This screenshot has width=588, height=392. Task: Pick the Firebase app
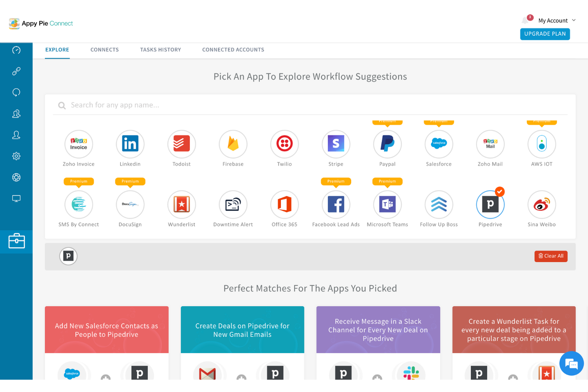(x=233, y=144)
